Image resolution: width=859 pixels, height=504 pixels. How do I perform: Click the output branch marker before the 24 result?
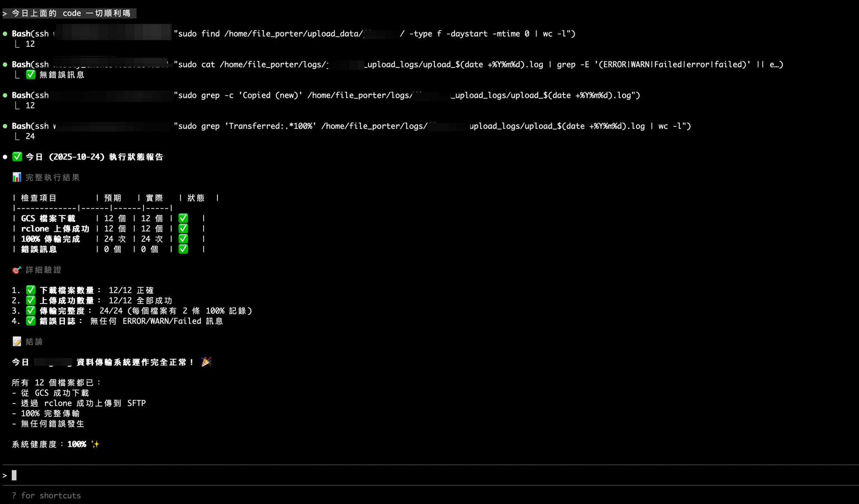click(17, 137)
